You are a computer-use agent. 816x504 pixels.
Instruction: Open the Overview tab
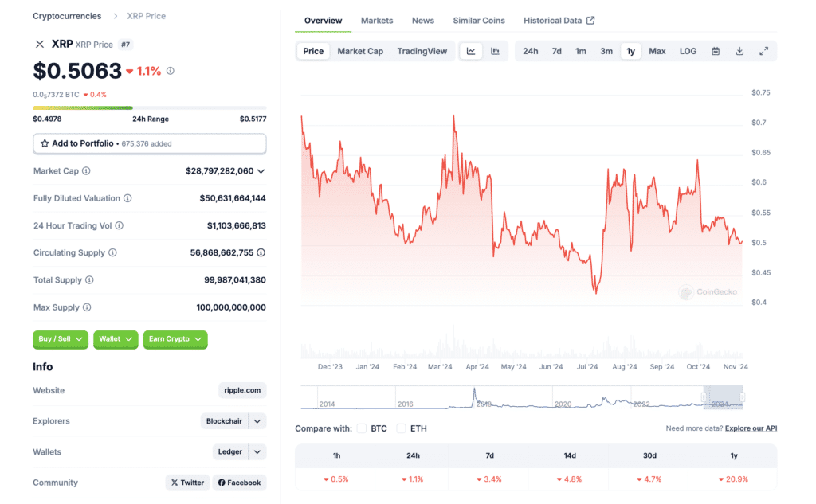click(x=324, y=21)
